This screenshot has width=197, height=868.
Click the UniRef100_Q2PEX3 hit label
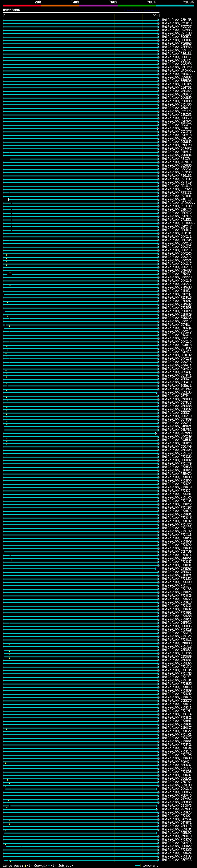(x=176, y=47)
